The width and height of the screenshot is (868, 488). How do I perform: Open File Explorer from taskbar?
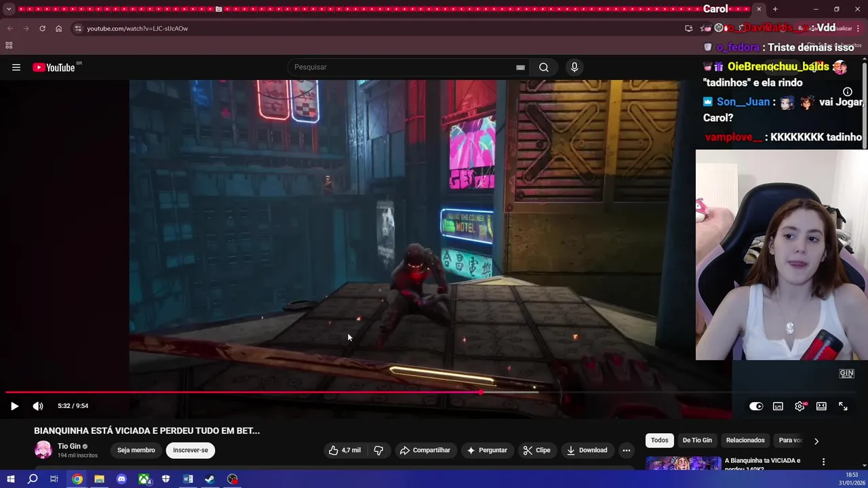(99, 479)
